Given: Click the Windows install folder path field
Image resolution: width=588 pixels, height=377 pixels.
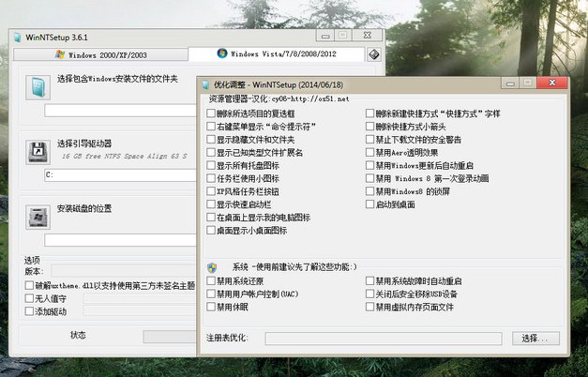Looking at the screenshot, I should click(x=120, y=111).
